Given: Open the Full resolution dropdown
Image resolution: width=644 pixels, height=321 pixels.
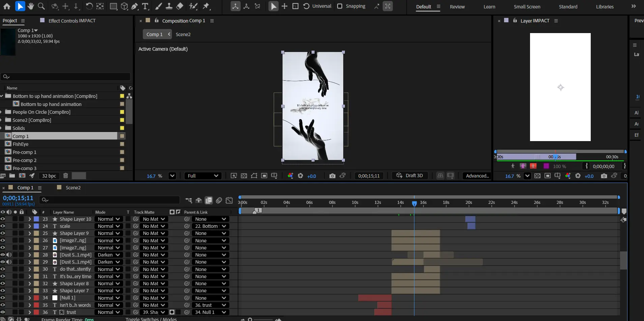Looking at the screenshot, I should (x=203, y=176).
